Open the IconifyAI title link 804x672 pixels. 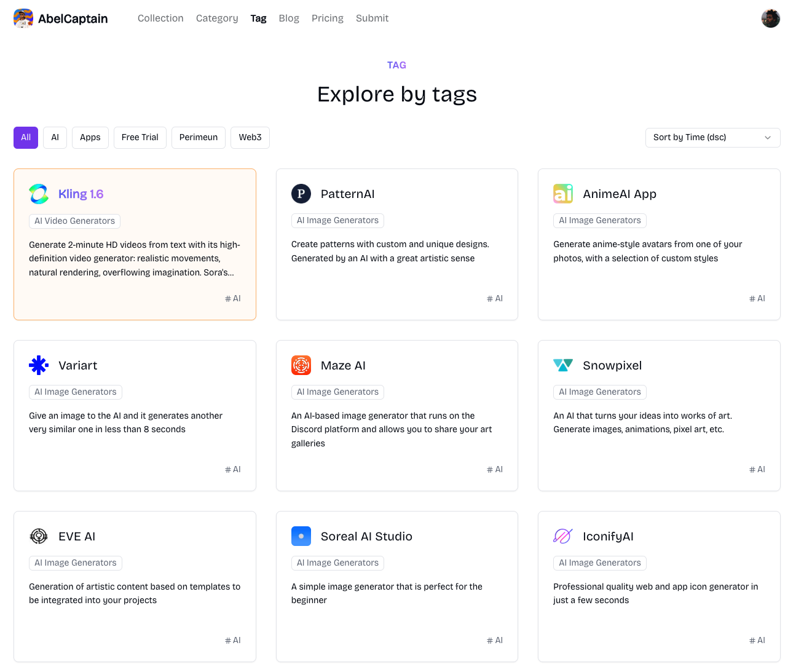tap(608, 536)
